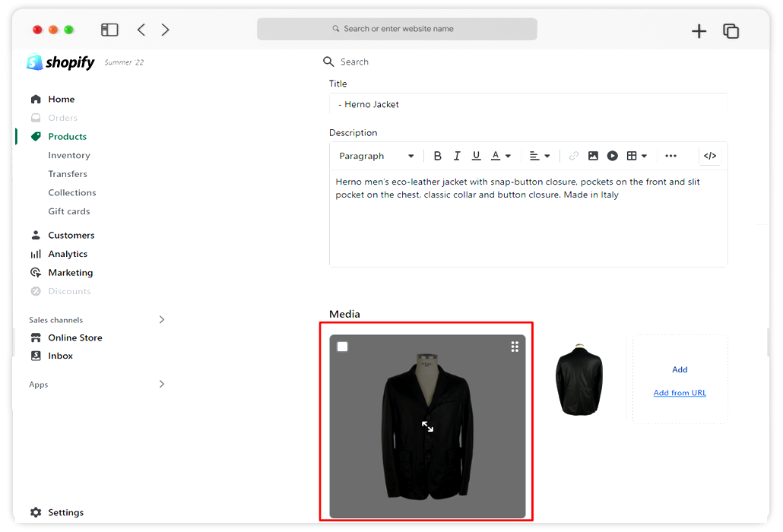Image resolution: width=783 pixels, height=532 pixels.
Task: Grab the drag handle on the jacket image
Action: pos(515,347)
